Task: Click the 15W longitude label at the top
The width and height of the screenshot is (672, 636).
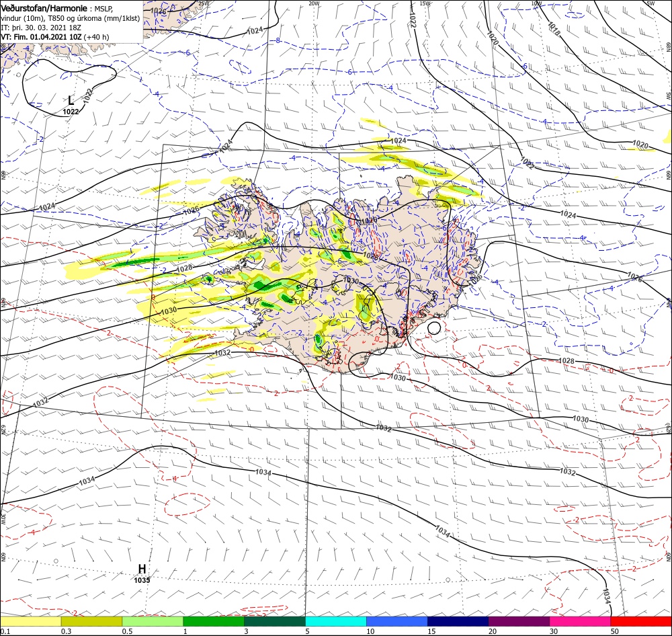Action: [425, 3]
